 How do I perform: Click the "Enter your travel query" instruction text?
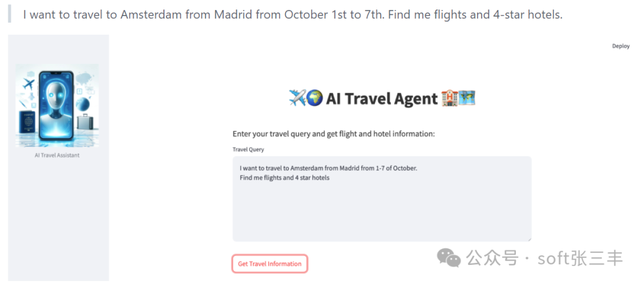coord(333,134)
